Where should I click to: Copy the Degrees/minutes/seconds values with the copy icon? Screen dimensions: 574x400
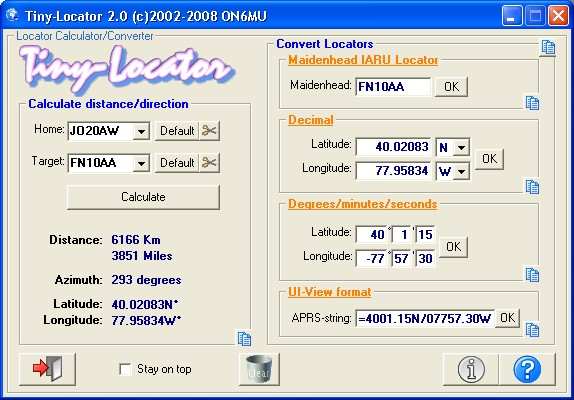click(x=532, y=275)
